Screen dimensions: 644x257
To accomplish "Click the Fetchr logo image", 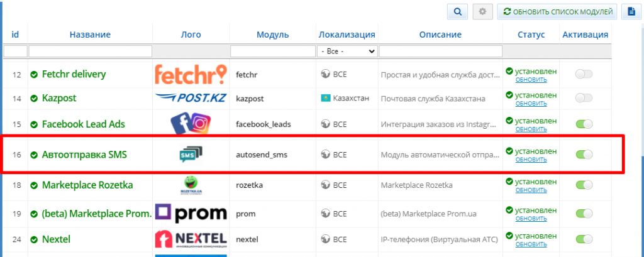I will click(x=191, y=74).
